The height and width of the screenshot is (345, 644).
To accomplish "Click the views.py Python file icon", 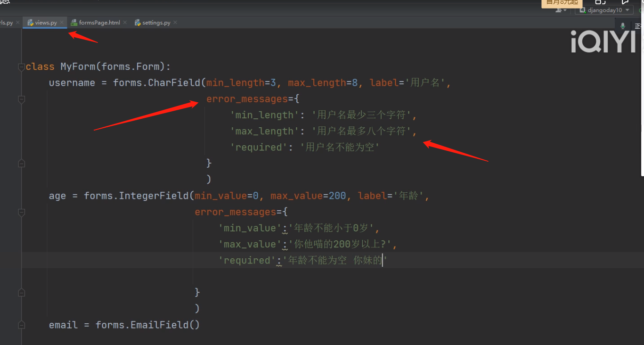I will click(x=30, y=23).
